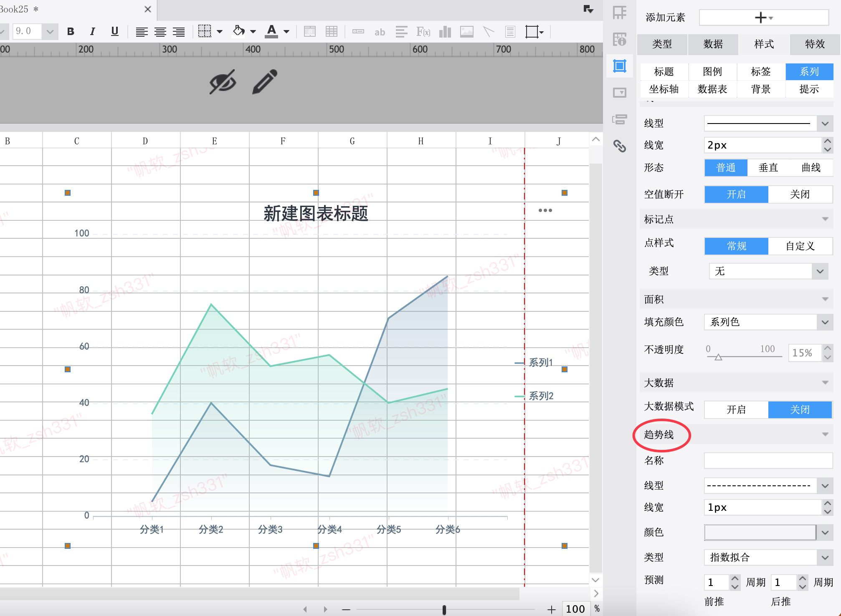
Task: Click the cell border style icon
Action: point(205,31)
